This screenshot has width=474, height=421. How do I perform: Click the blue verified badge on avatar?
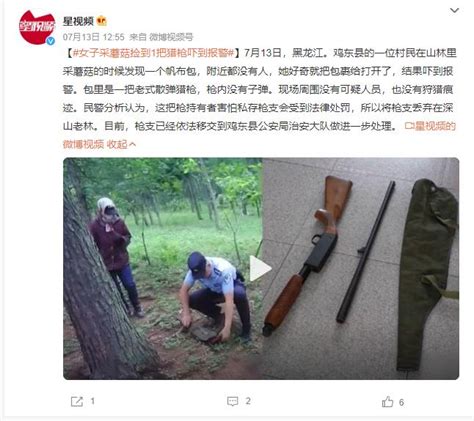51,41
